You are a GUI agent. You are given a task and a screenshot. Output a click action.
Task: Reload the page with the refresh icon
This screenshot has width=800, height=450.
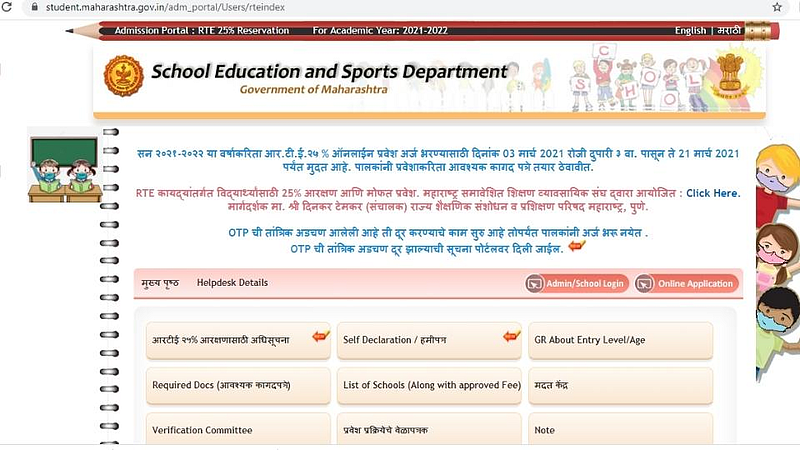(7, 7)
